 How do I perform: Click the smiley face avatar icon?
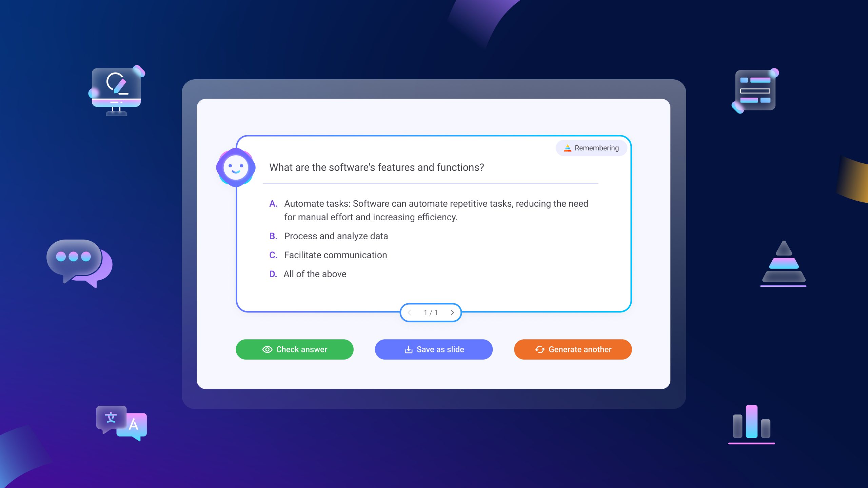(x=236, y=167)
